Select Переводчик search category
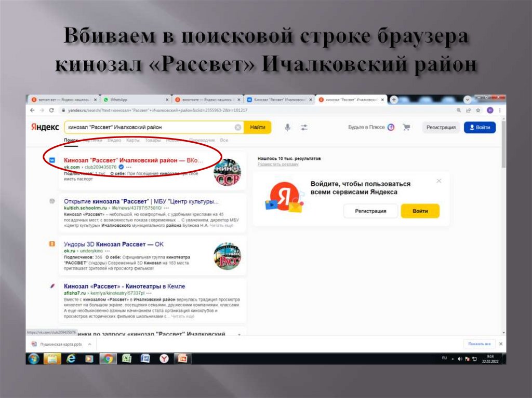532x398 pixels. tap(202, 140)
